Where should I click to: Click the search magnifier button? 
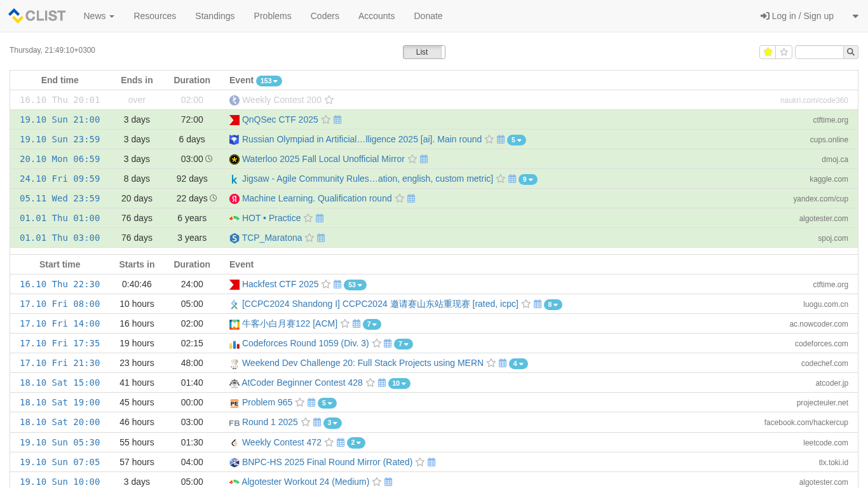pos(850,52)
